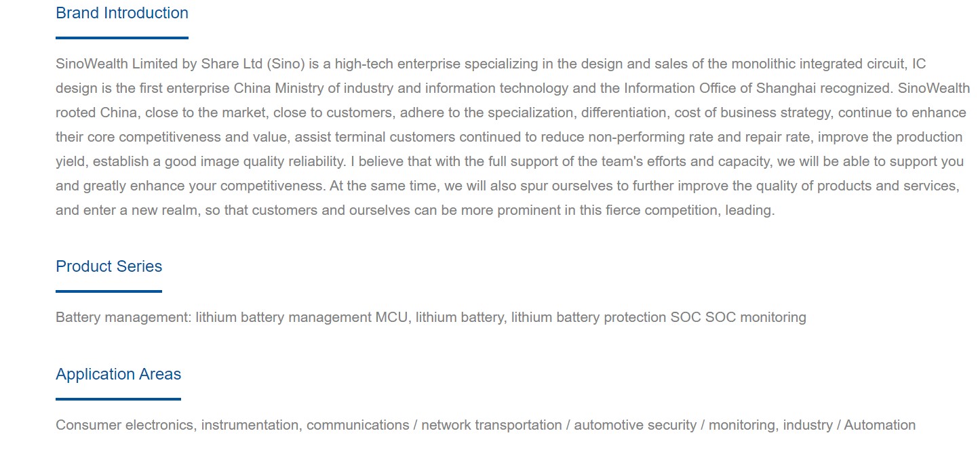This screenshot has width=980, height=469.
Task: Click the blue underline beneath Product Series
Action: tap(109, 291)
